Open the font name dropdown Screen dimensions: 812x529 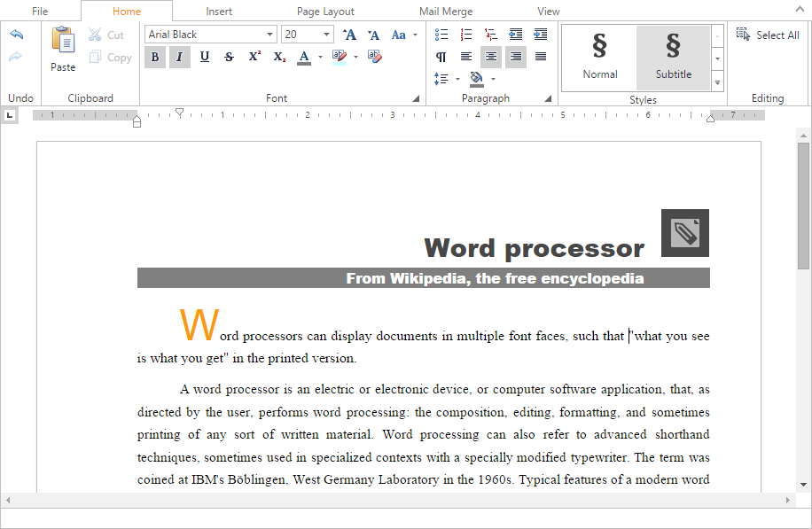pyautogui.click(x=269, y=35)
